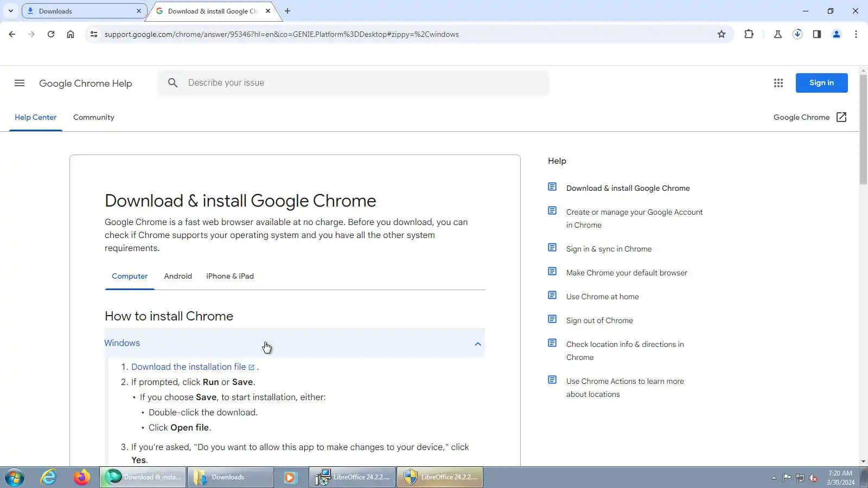868x488 pixels.
Task: Open the Help main menu hamburger
Action: (x=20, y=83)
